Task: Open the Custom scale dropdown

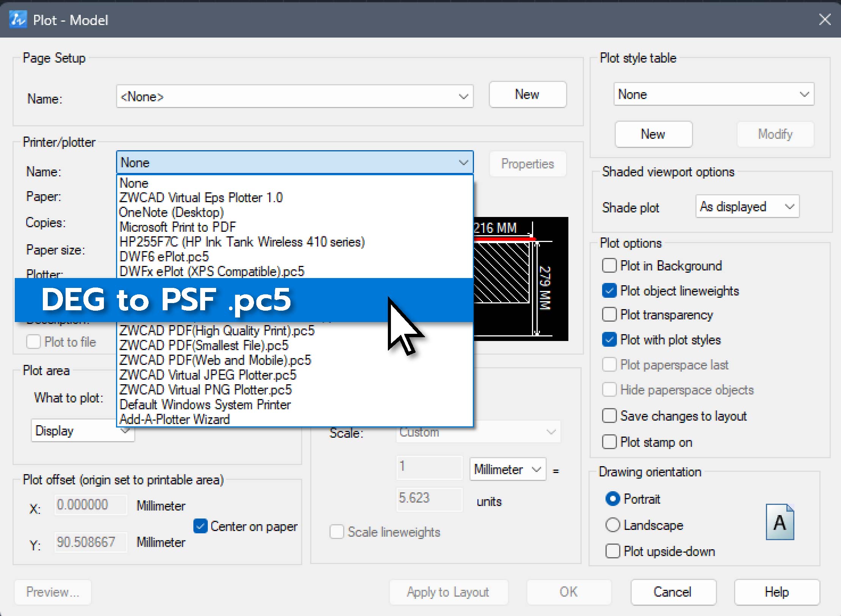Action: 479,432
